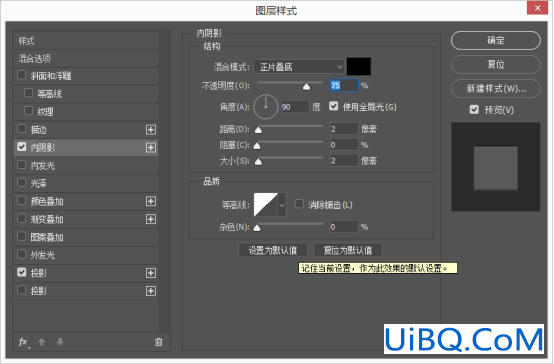
Task: Click the 大小 slider handle
Action: coord(258,162)
